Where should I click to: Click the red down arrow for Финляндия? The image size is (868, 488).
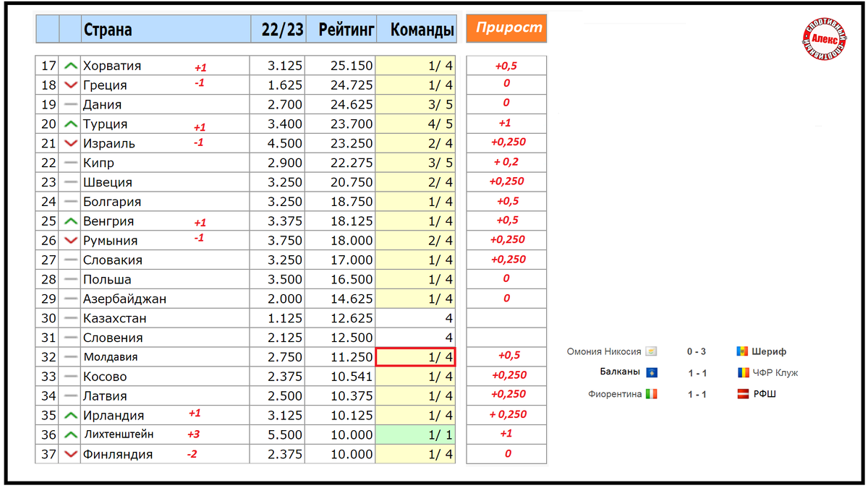pos(70,455)
